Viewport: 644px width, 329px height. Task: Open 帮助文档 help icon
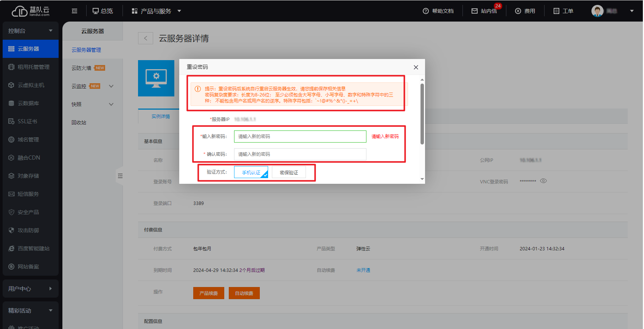point(426,11)
